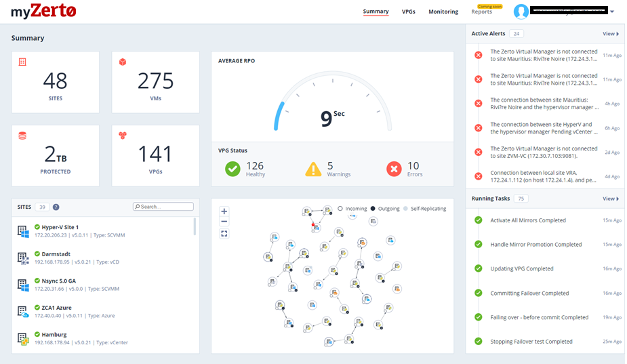Screen dimensions: 627x364
Task: Click the green Healthy checkmark icon
Action: click(232, 169)
